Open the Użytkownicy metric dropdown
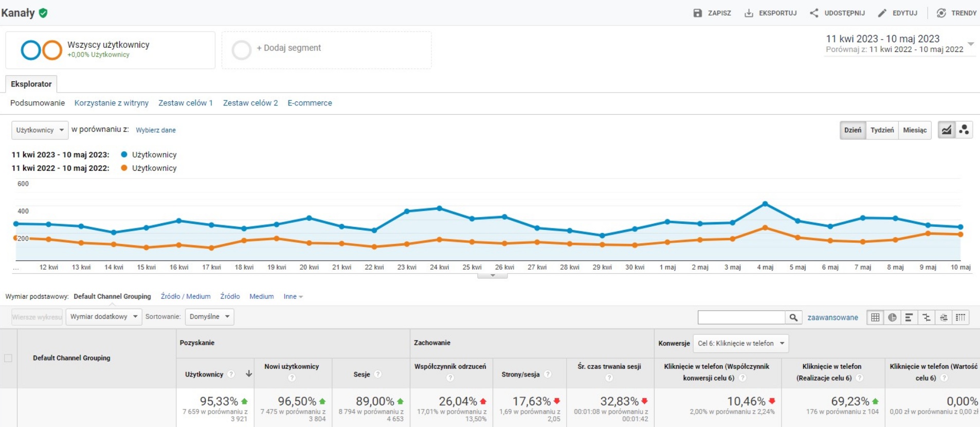Screen dimensions: 980x427 (40, 130)
